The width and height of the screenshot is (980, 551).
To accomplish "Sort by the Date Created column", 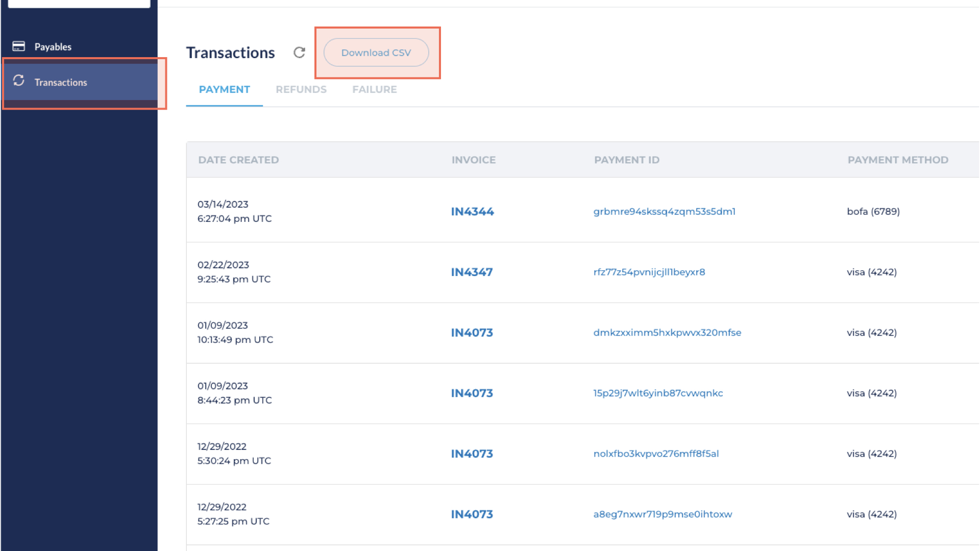I will click(x=238, y=159).
